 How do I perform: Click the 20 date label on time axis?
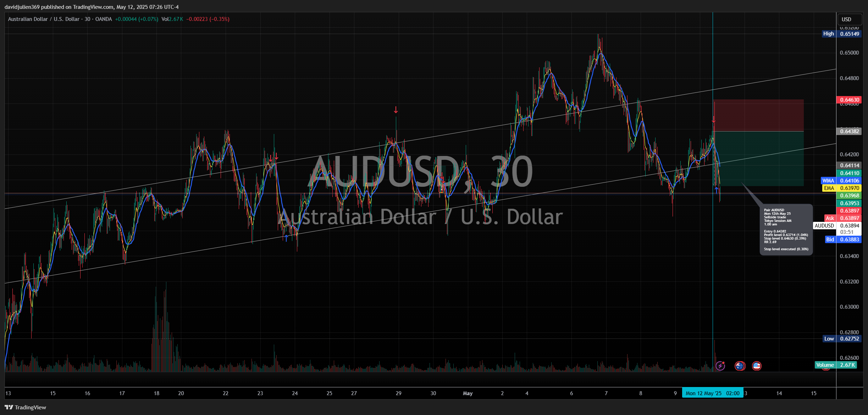(x=181, y=393)
